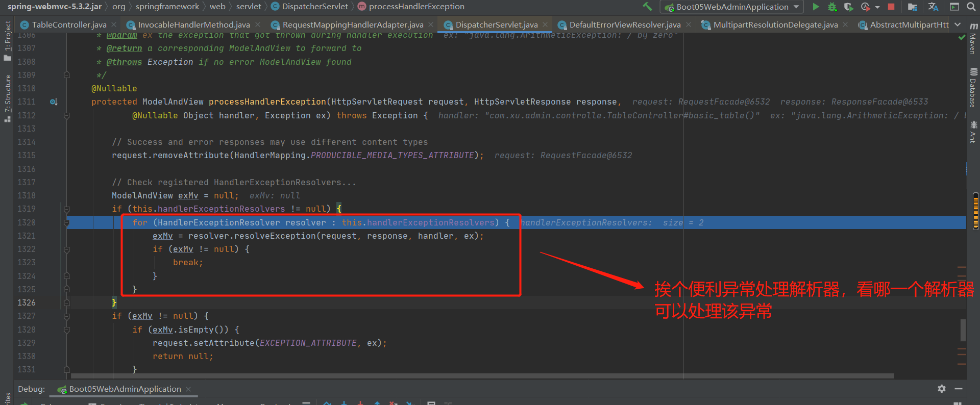Click the EXCEPTION_ATTRIBUTE constant on line 1329
Viewport: 980px width, 405px height.
(308, 343)
